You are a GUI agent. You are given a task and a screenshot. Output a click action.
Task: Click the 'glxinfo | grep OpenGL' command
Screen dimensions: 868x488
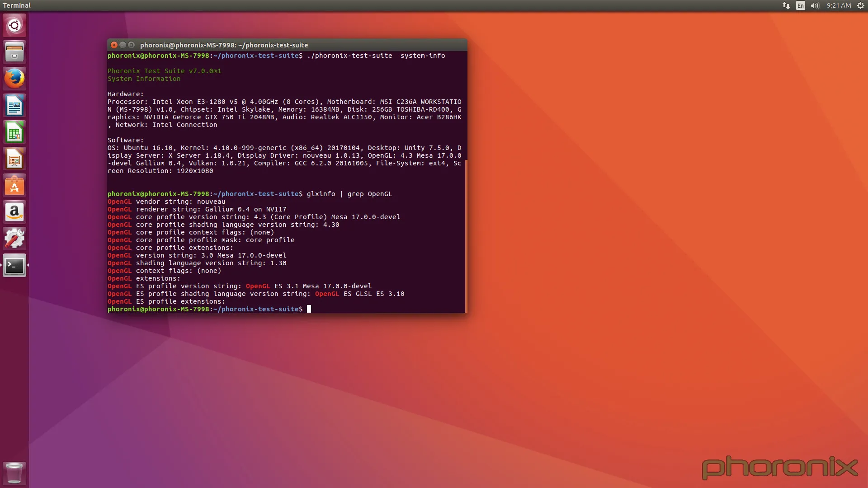coord(349,194)
